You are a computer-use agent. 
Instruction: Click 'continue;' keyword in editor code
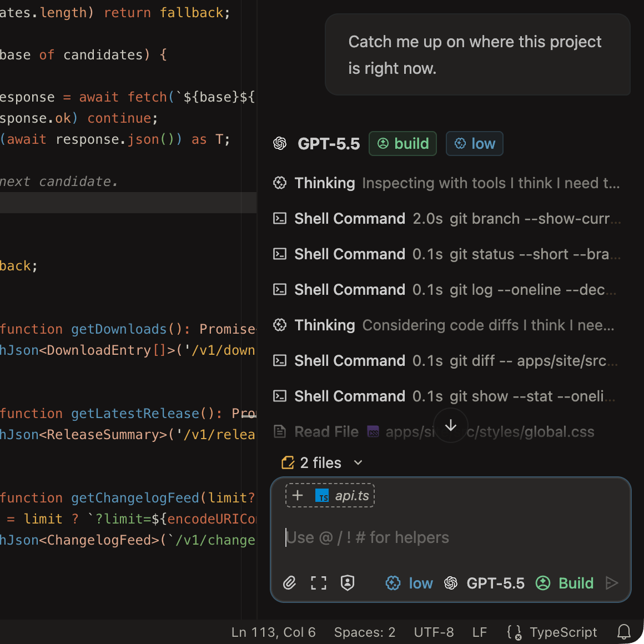coord(122,118)
